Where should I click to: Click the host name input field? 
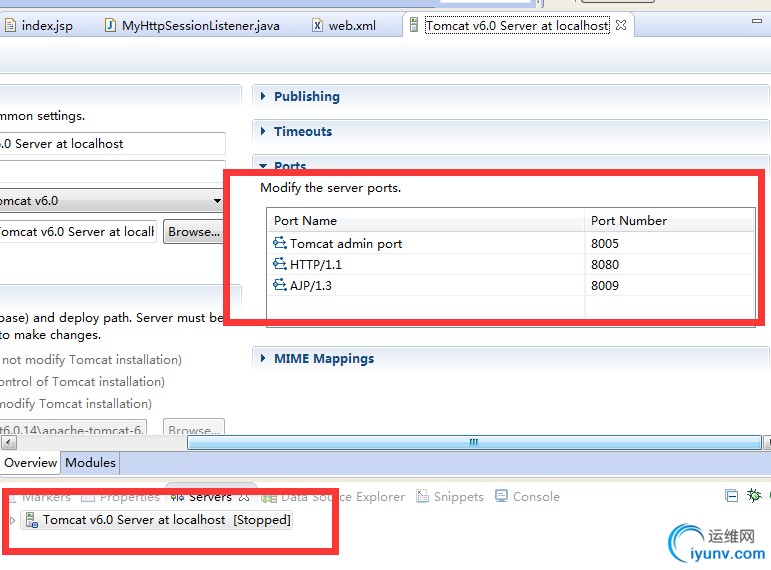point(112,171)
